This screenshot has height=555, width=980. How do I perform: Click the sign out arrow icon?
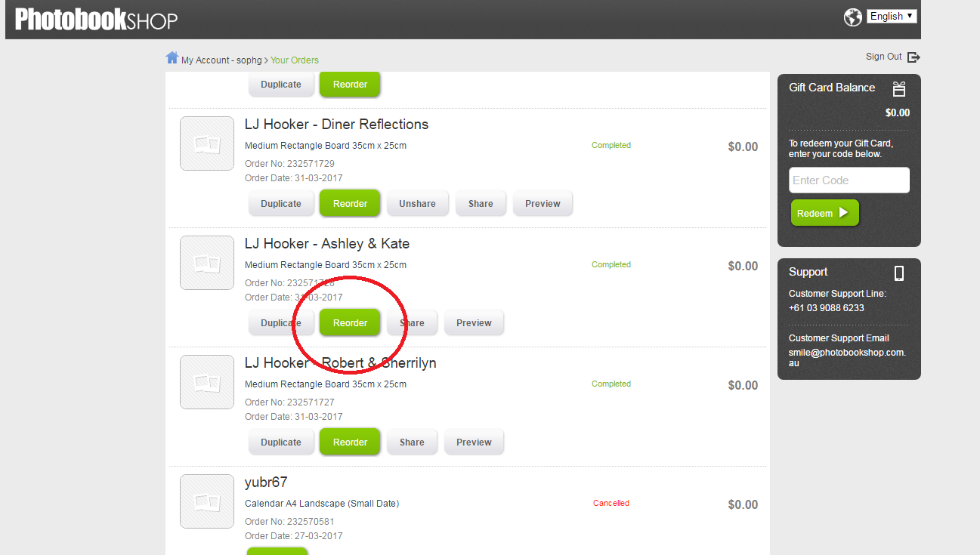pyautogui.click(x=914, y=57)
